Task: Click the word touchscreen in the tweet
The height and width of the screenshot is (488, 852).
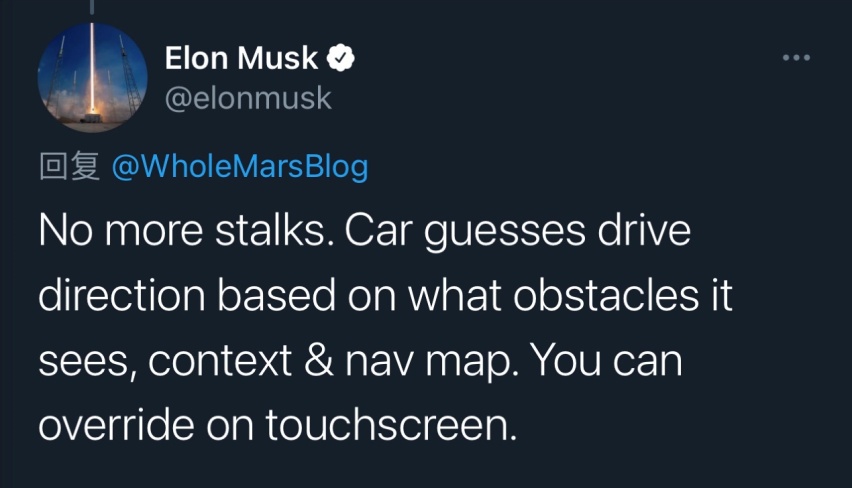Action: [x=391, y=424]
